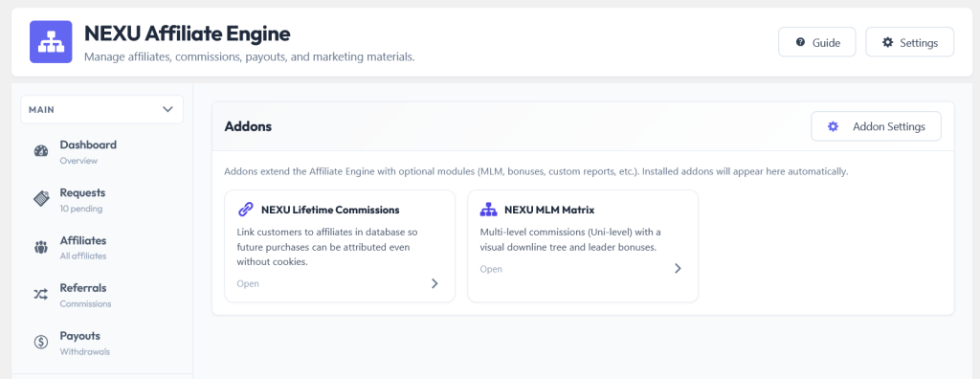Click the '10 pending' text under Requests
The width and height of the screenshot is (980, 379).
(x=81, y=209)
